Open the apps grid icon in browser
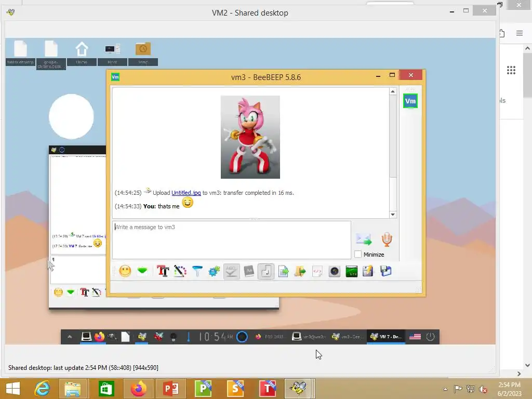 (x=511, y=70)
